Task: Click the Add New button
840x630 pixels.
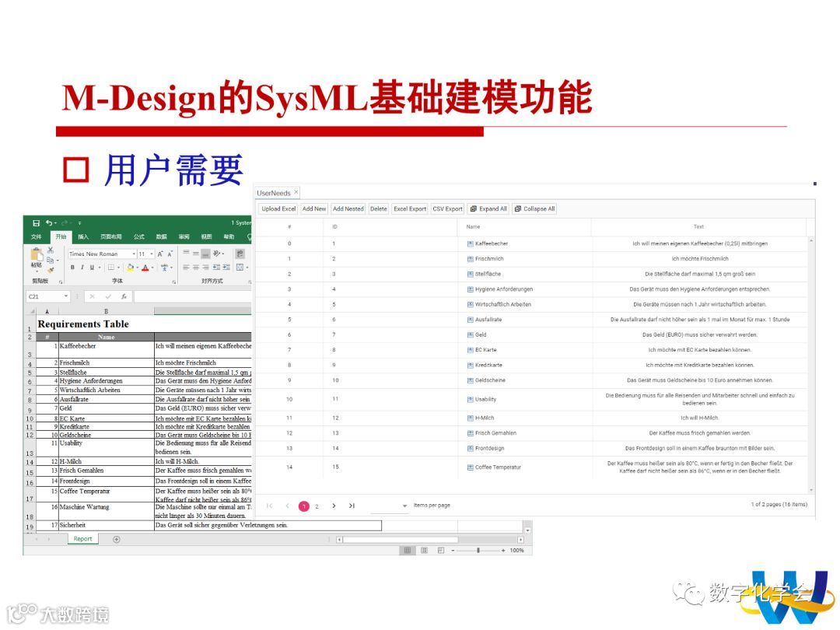Action: tap(314, 209)
